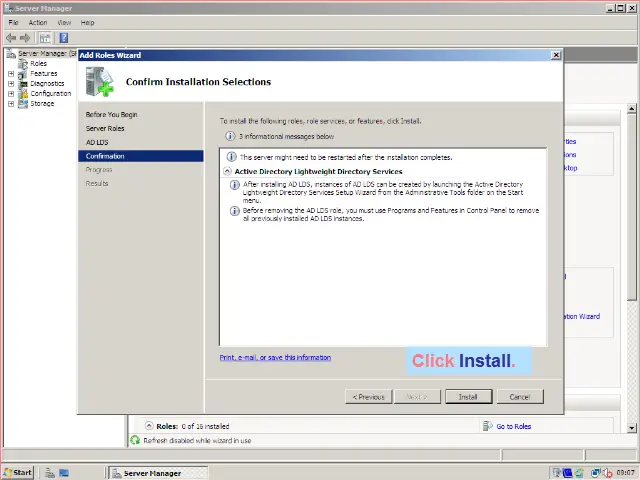Click the green refresh icon in status area

tap(135, 440)
